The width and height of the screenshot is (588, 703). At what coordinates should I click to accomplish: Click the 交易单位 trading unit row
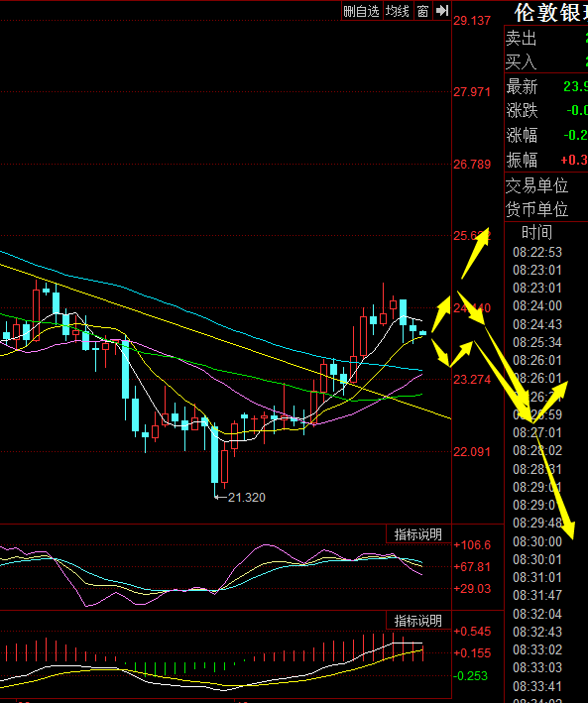(546, 185)
